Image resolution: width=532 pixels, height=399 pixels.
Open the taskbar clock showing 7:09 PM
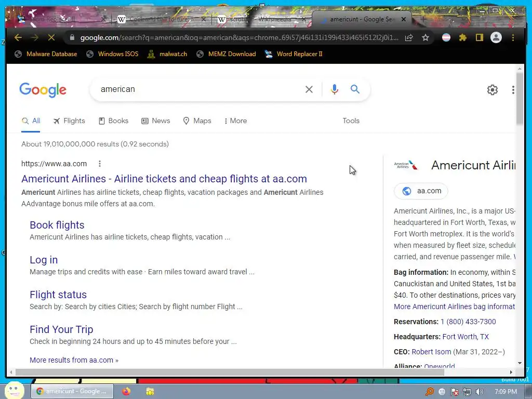(506, 392)
